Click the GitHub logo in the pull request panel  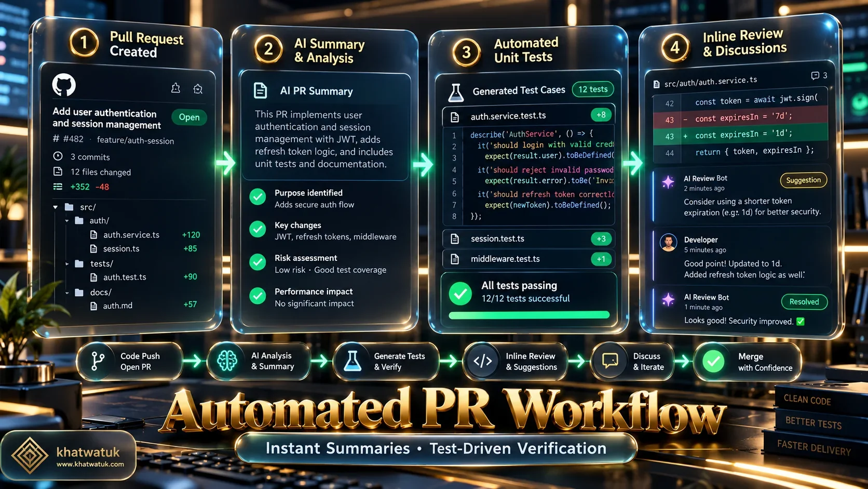click(64, 85)
